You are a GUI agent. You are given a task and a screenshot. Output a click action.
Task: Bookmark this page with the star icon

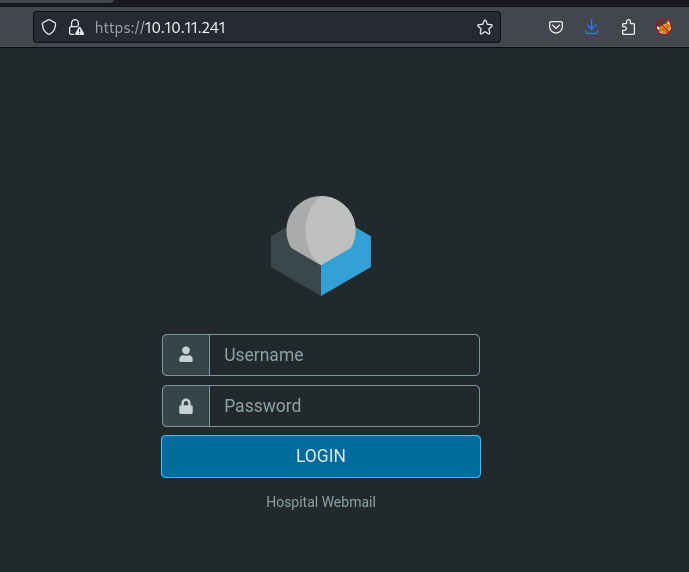pos(485,27)
